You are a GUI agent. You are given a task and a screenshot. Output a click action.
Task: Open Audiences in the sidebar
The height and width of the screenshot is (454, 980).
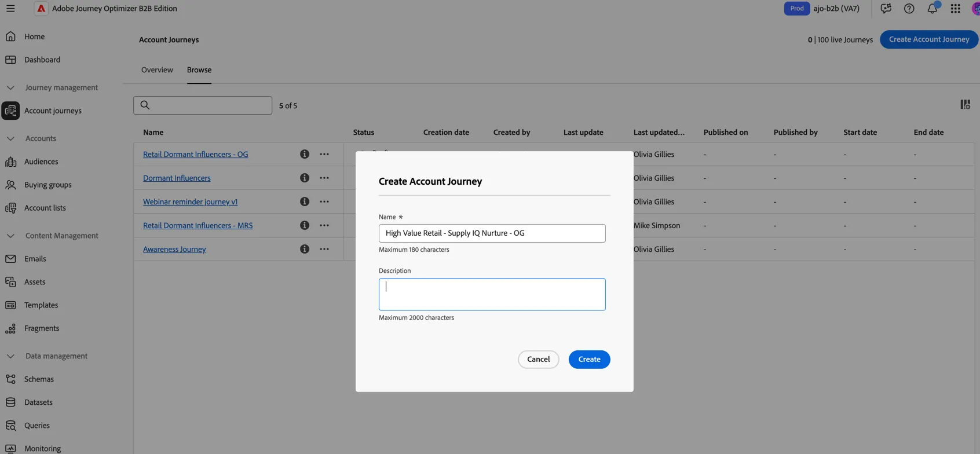point(41,162)
